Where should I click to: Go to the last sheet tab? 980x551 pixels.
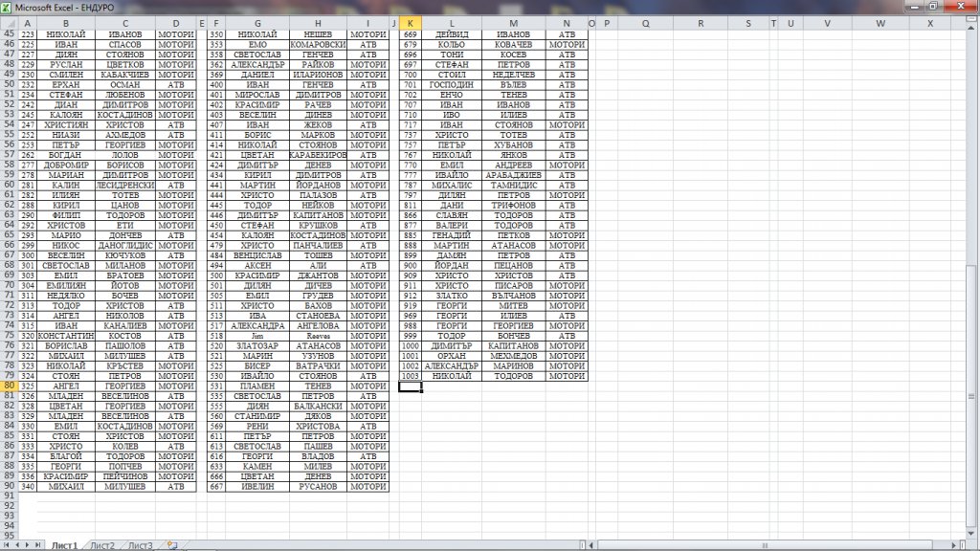(37, 545)
